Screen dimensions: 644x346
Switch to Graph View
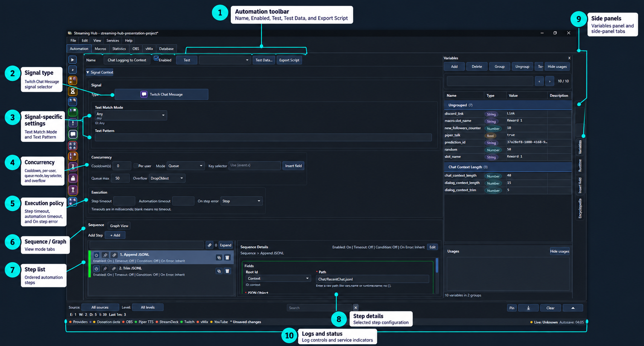pos(119,226)
